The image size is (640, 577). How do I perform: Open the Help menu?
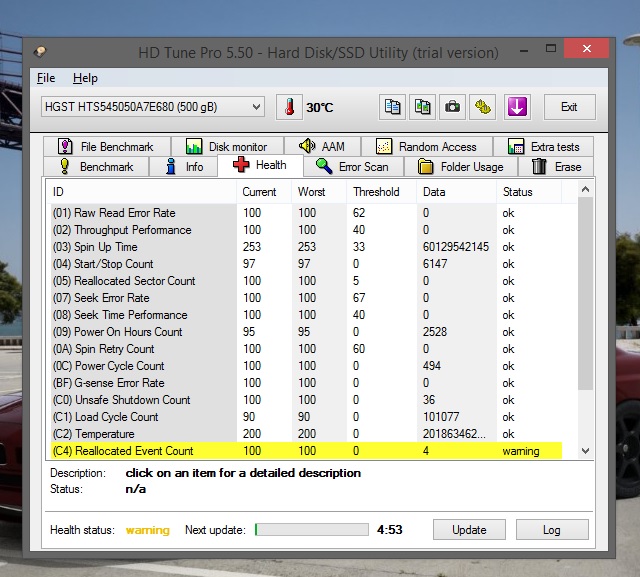pyautogui.click(x=85, y=78)
